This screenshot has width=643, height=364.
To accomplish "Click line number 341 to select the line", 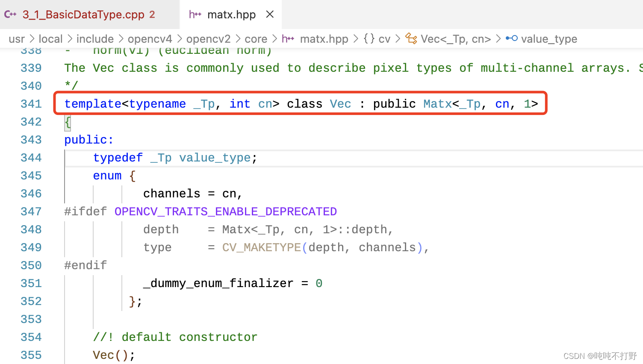I will (30, 103).
